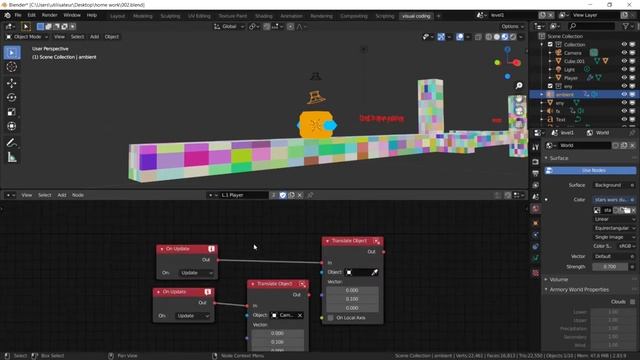Click the Blender logo icon in menu bar
This screenshot has height=360, width=640.
pyautogui.click(x=7, y=16)
